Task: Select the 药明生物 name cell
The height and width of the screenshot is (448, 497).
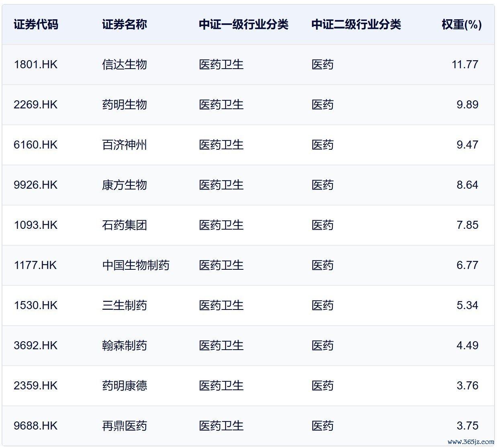Action: (x=124, y=105)
